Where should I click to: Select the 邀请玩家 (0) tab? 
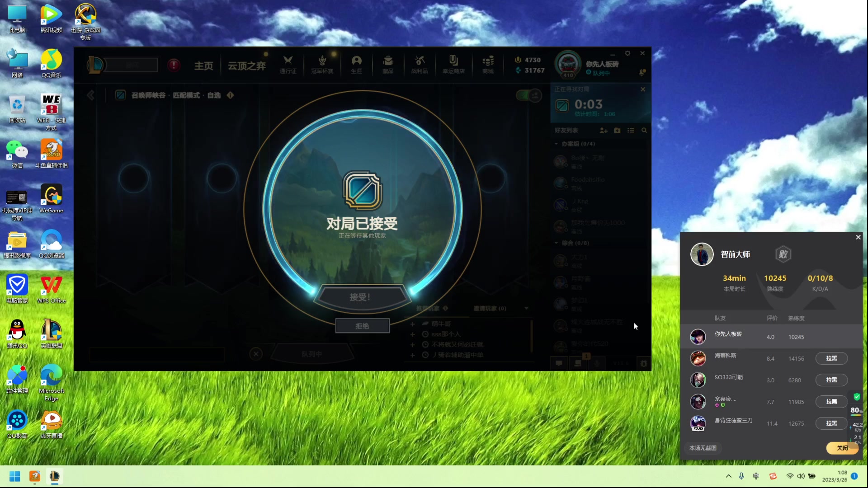[490, 308]
